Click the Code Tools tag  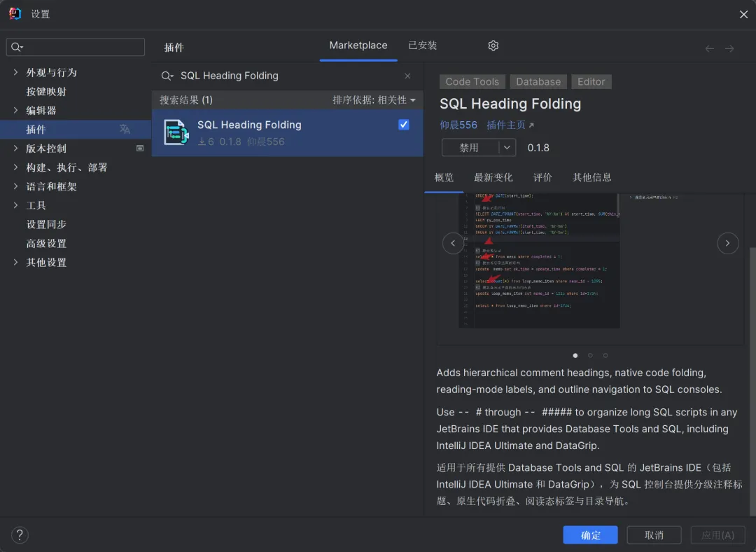point(472,81)
